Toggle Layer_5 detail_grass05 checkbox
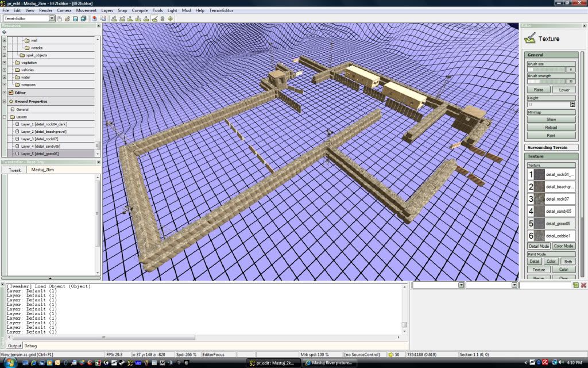 pyautogui.click(x=17, y=154)
